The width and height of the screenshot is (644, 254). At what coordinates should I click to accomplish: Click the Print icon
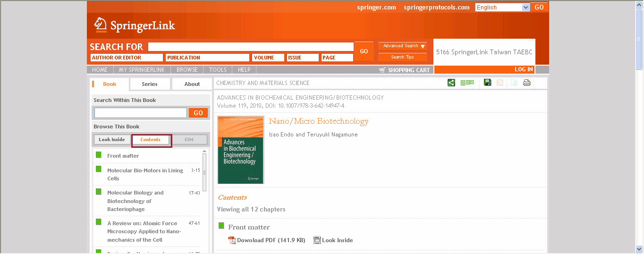527,83
